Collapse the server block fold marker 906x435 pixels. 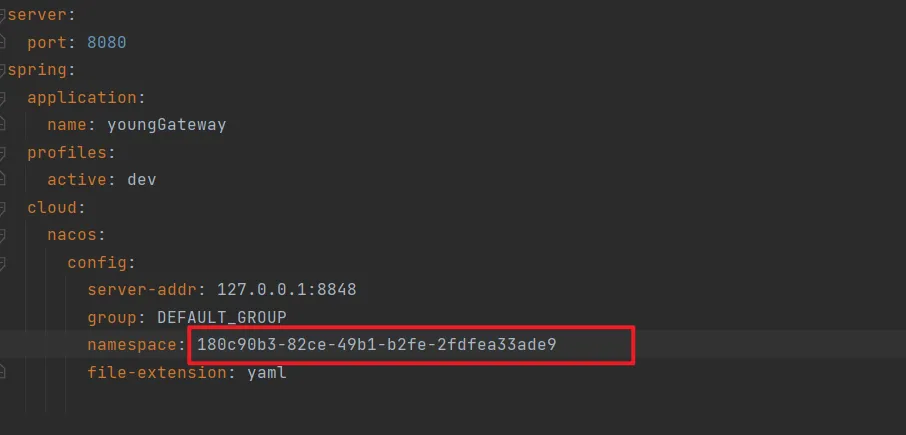click(4, 15)
